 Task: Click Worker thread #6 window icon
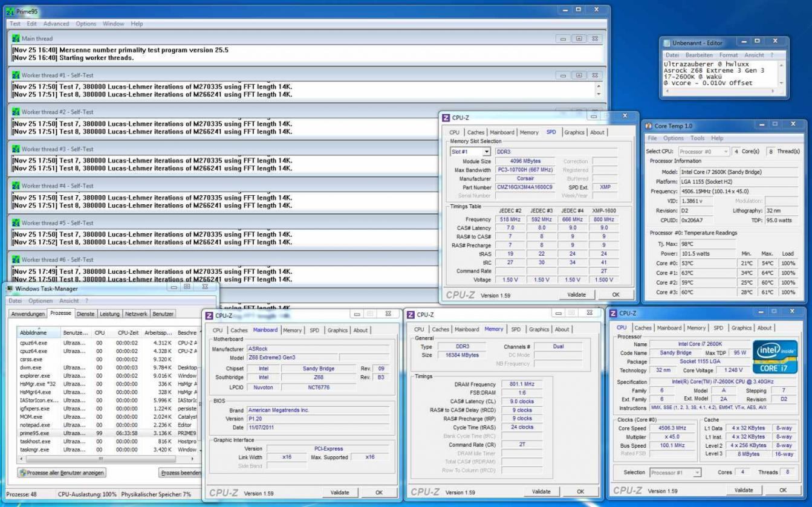point(17,259)
